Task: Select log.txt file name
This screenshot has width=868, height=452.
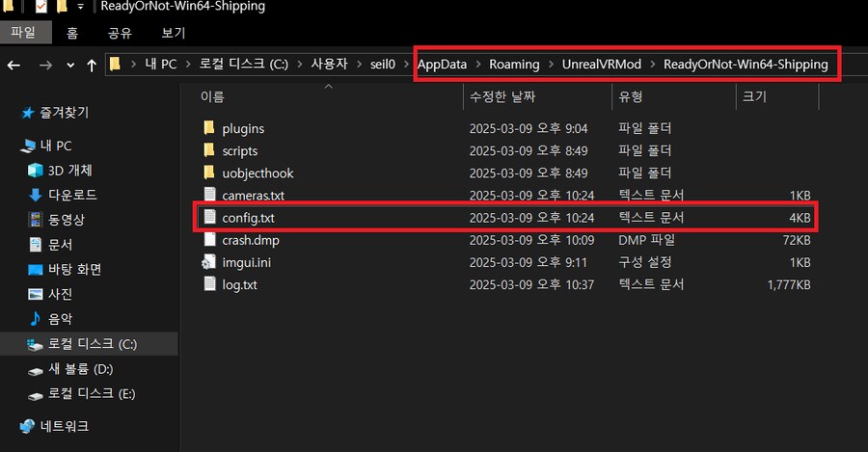Action: coord(239,285)
